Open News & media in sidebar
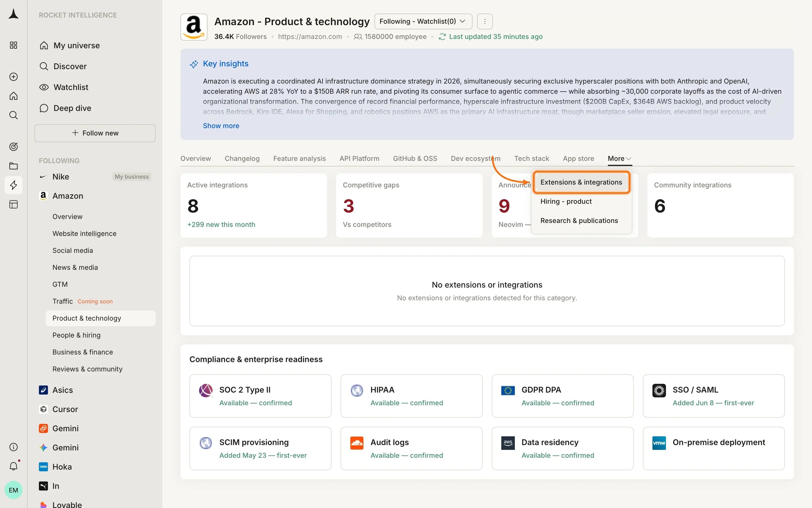Image resolution: width=812 pixels, height=508 pixels. 101,268
